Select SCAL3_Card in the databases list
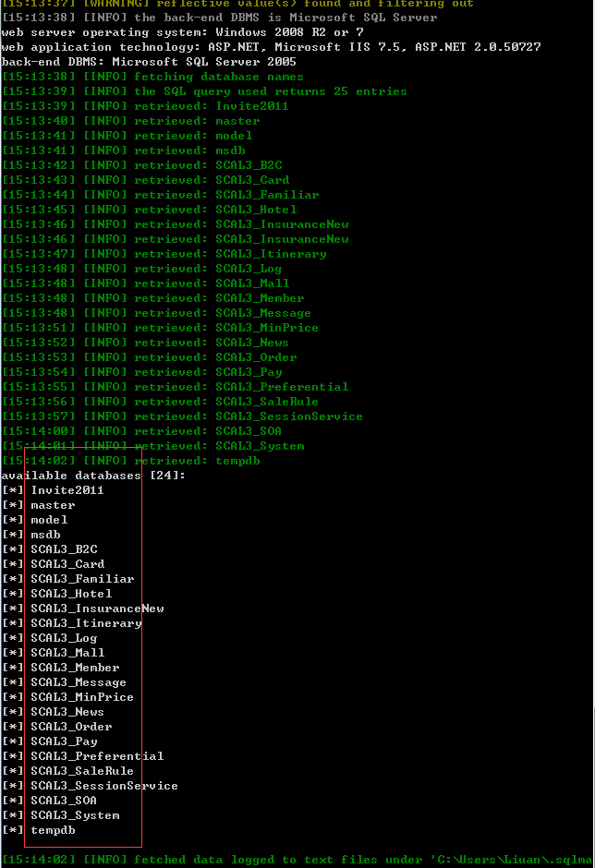 click(x=54, y=564)
